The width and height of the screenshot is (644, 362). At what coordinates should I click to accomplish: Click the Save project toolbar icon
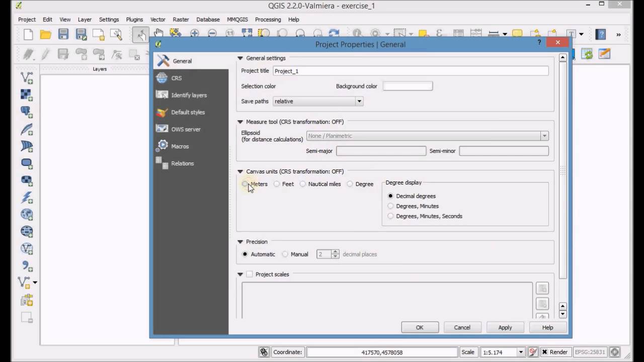pyautogui.click(x=63, y=34)
